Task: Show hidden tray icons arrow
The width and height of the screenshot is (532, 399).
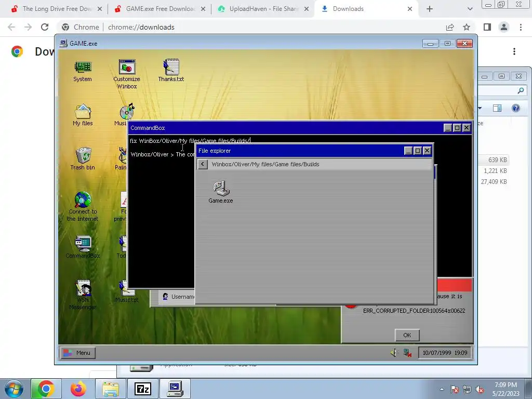Action: pos(442,389)
